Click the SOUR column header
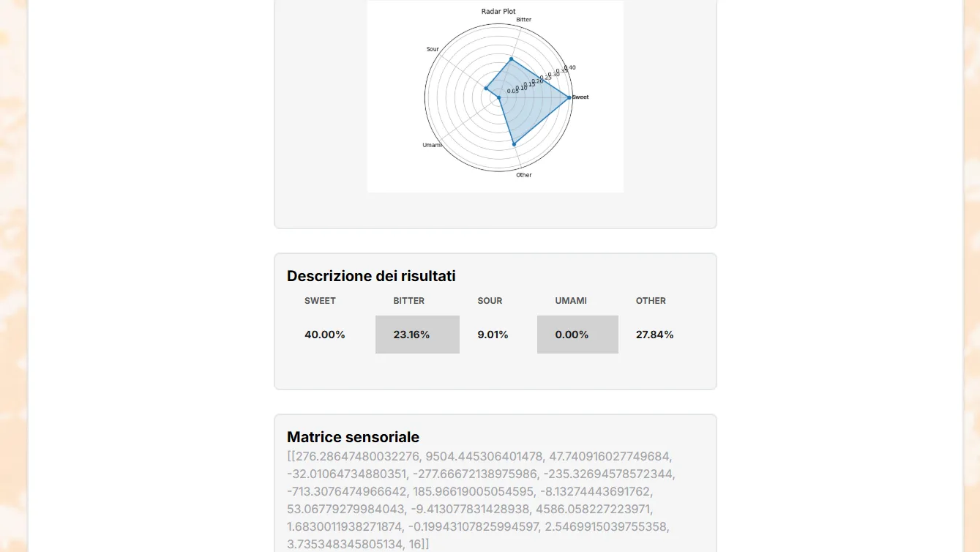Image resolution: width=980 pixels, height=552 pixels. (x=490, y=301)
